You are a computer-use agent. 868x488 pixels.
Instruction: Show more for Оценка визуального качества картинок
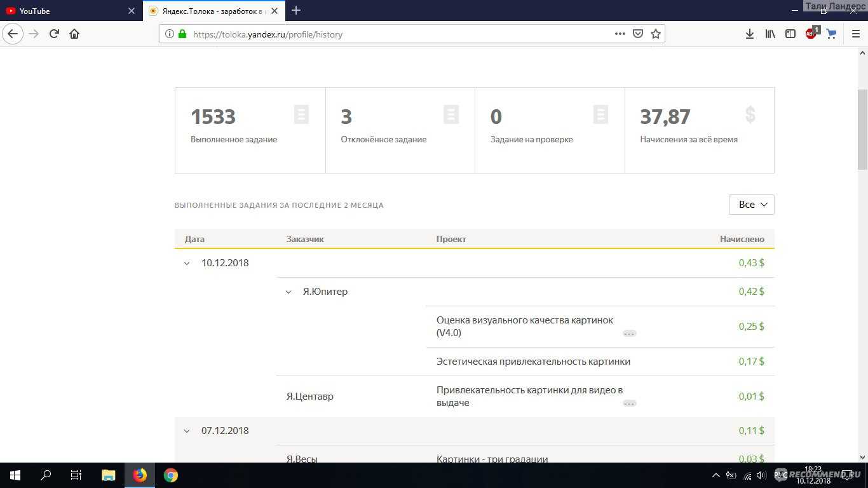coord(630,334)
